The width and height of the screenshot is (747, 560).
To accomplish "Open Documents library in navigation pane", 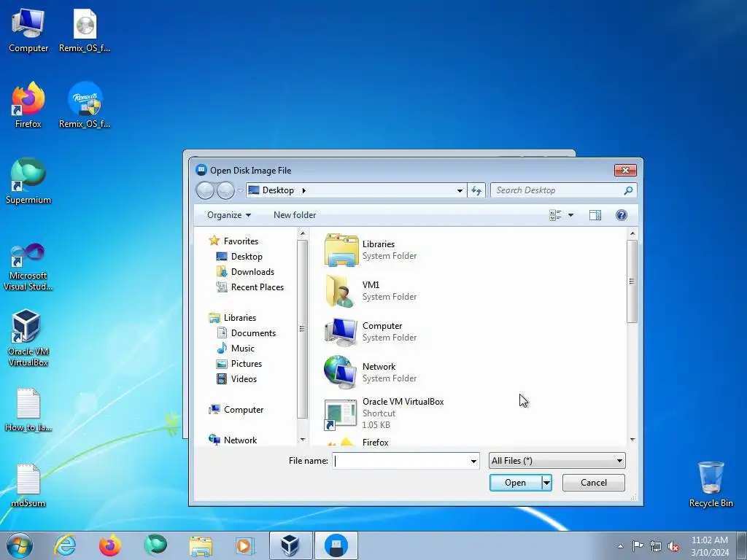I will click(247, 332).
